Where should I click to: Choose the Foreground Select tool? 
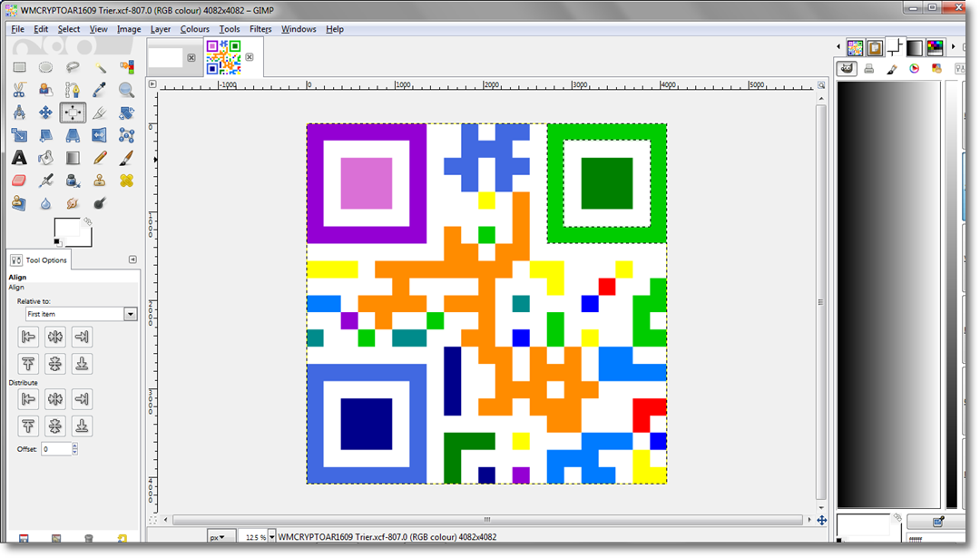[x=45, y=90]
